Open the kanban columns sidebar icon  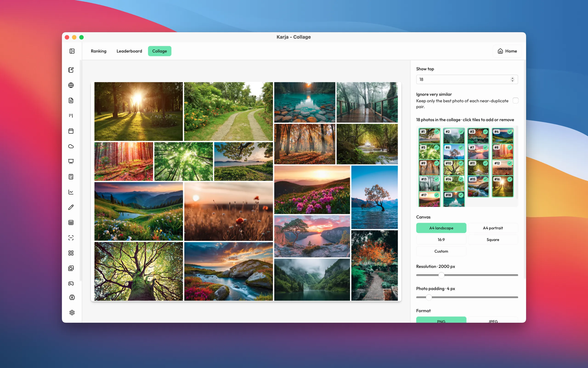(71, 116)
